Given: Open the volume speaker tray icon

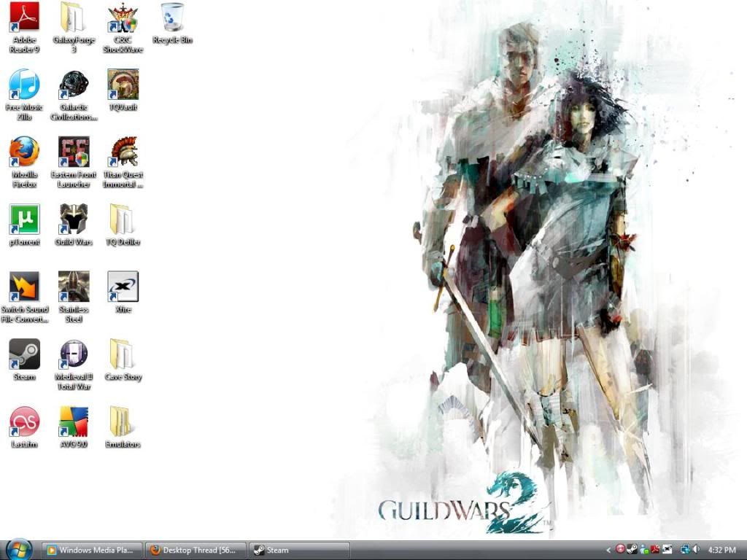Looking at the screenshot, I should click(695, 550).
